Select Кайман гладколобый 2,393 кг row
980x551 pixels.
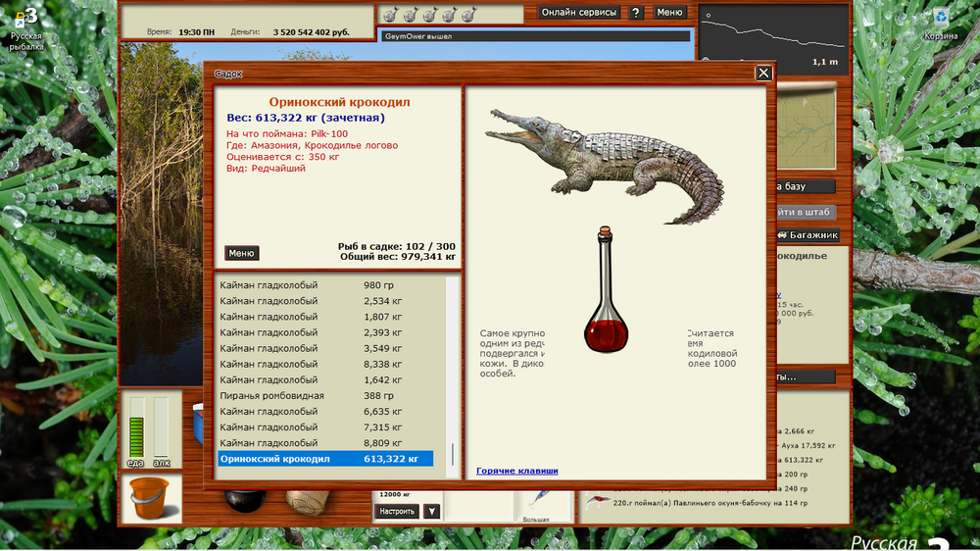point(325,332)
